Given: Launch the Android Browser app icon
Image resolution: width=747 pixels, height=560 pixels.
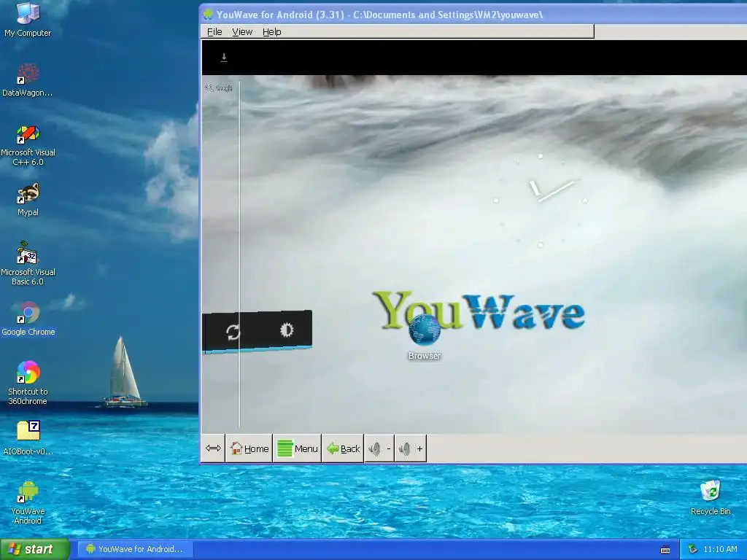Looking at the screenshot, I should click(x=424, y=336).
